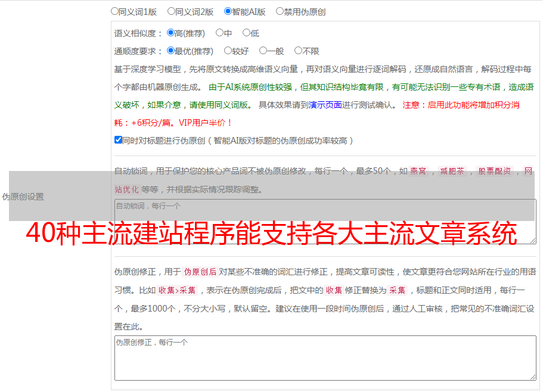The height and width of the screenshot is (392, 543).
Task: Click the 燕窝 example keyword
Action: (418, 171)
